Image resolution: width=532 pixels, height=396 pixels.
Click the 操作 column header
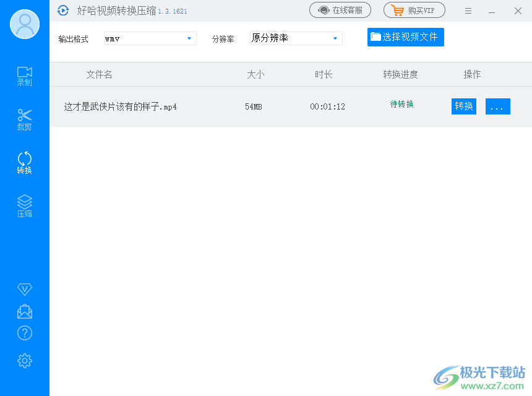(472, 74)
